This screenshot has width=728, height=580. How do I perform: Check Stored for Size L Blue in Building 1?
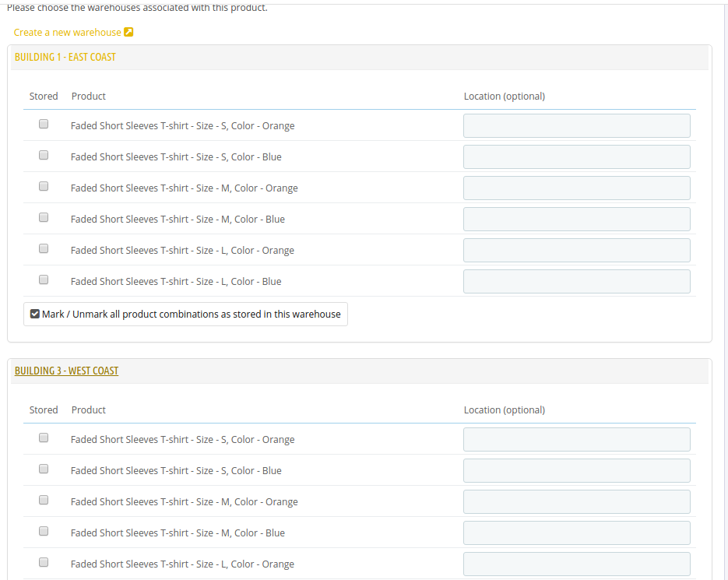click(44, 279)
